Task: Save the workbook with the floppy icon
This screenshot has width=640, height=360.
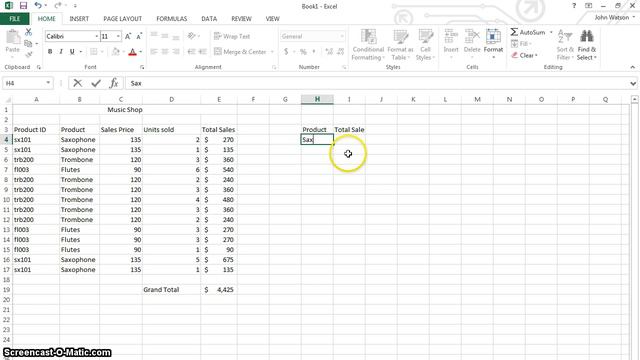Action: (23, 6)
